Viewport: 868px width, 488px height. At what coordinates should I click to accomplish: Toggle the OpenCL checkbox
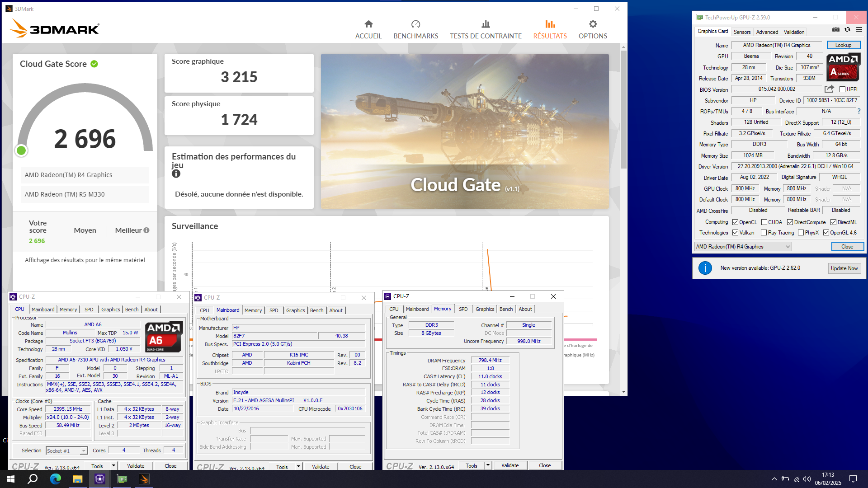click(735, 222)
